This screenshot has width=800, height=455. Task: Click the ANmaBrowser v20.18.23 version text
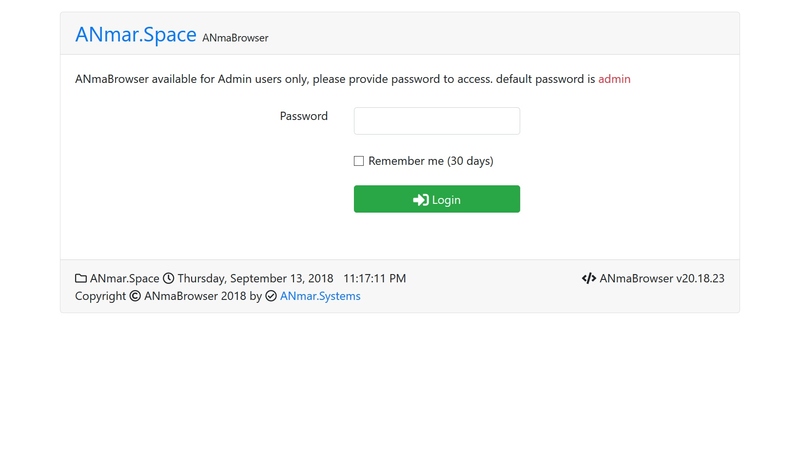(x=662, y=278)
